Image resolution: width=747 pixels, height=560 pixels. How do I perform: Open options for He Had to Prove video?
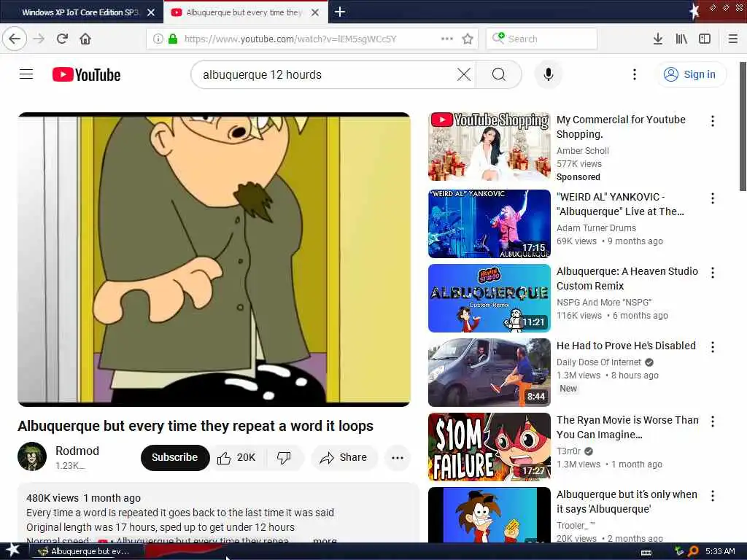point(712,346)
